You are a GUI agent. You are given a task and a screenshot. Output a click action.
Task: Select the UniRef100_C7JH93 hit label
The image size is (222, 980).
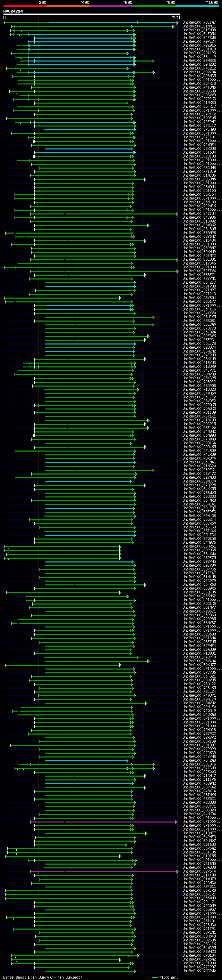tap(199, 129)
